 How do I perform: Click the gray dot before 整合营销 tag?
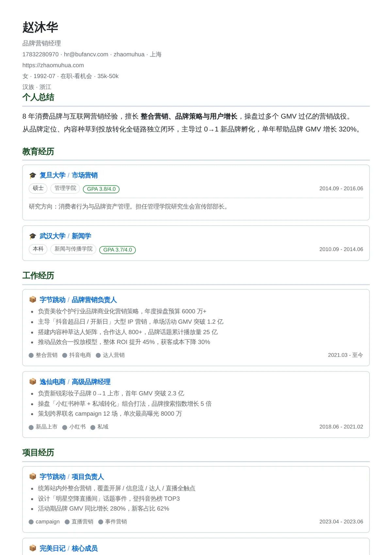click(x=31, y=356)
